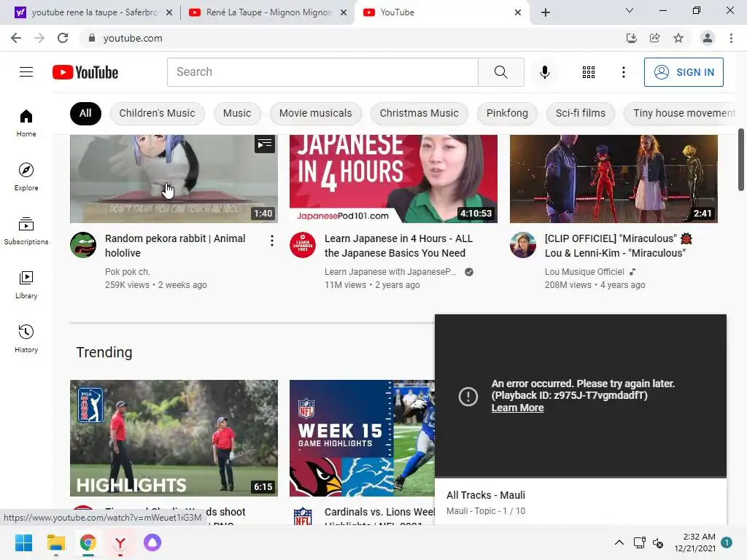Click the muted volume tray icon

pyautogui.click(x=658, y=542)
